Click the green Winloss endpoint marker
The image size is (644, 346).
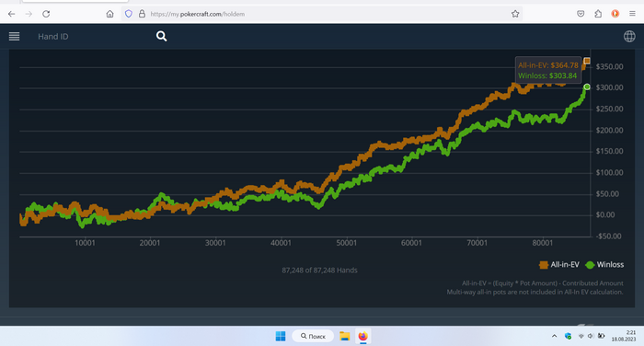pyautogui.click(x=587, y=86)
